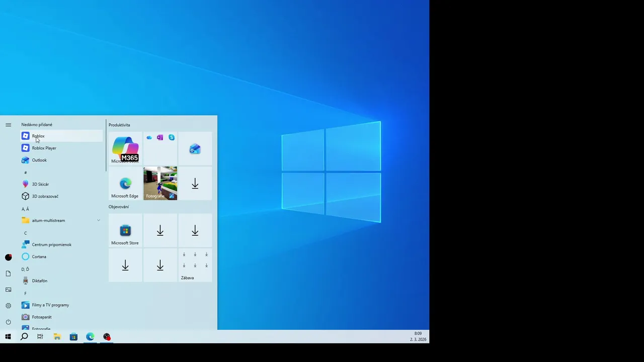The width and height of the screenshot is (644, 362).
Task: Open 3D Skicár app
Action: click(61, 184)
